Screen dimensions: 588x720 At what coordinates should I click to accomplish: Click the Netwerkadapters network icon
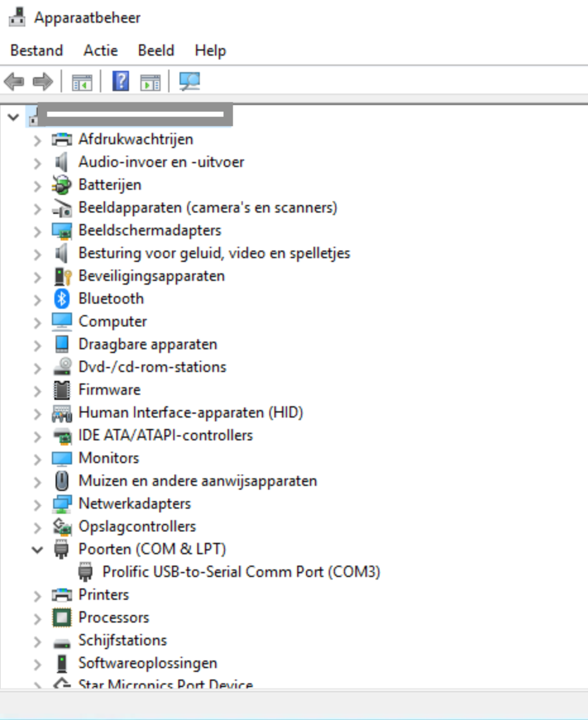tap(61, 504)
